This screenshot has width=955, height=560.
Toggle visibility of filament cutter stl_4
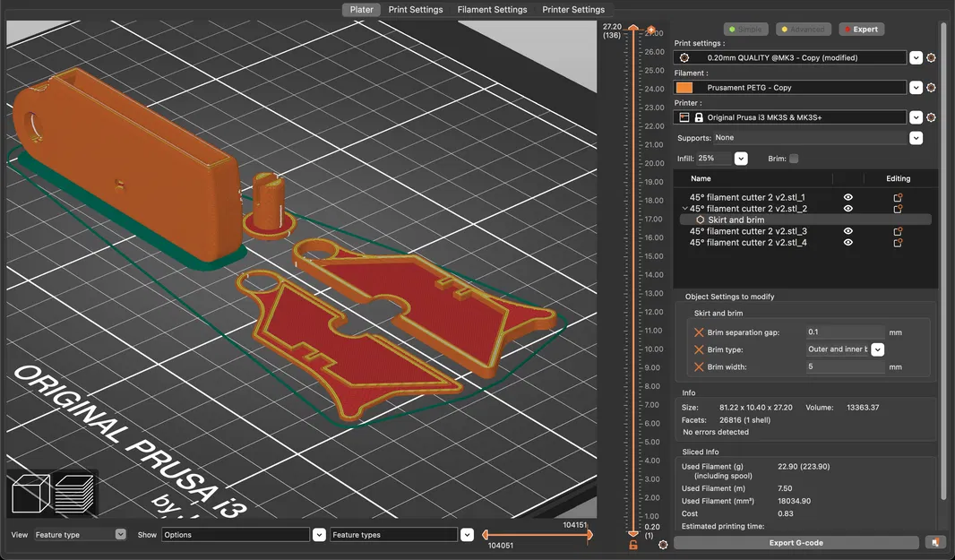[x=847, y=243]
